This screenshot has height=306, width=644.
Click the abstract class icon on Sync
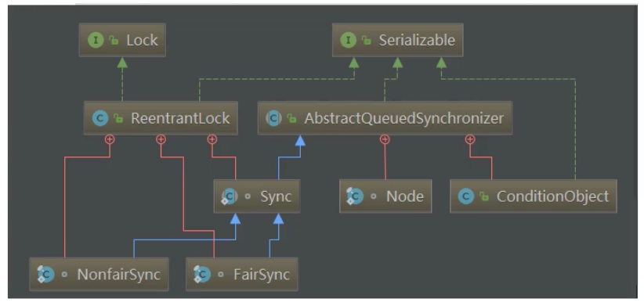(x=230, y=196)
